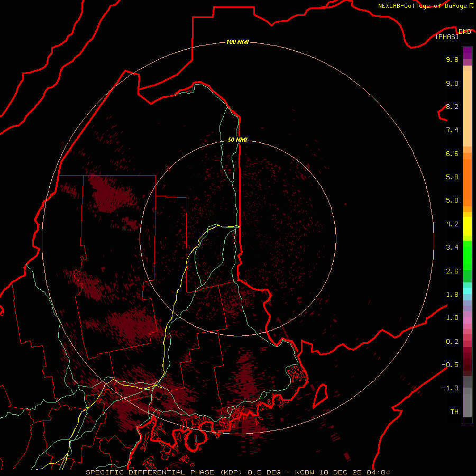
Task: Click the 1.0 legend value
Action: tap(452, 318)
